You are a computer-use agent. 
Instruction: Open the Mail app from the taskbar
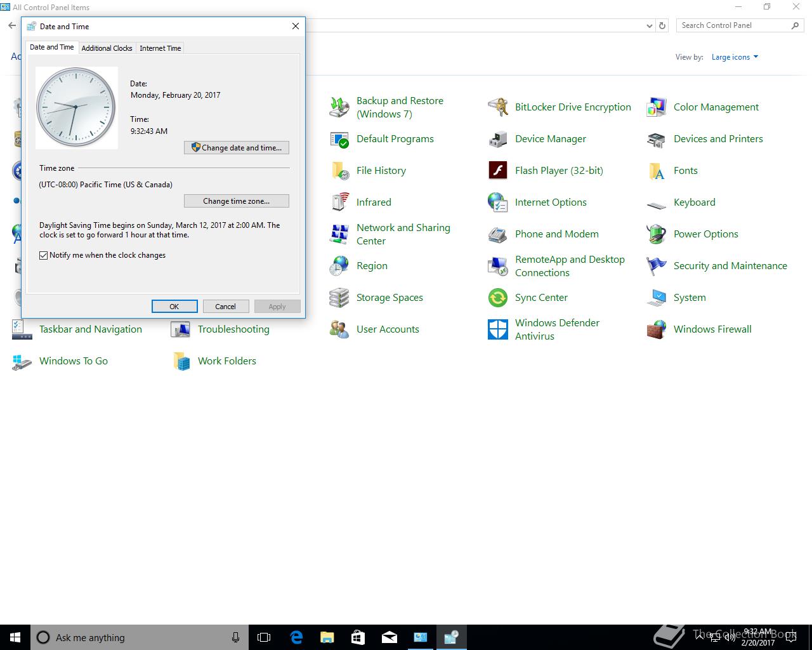pyautogui.click(x=389, y=637)
